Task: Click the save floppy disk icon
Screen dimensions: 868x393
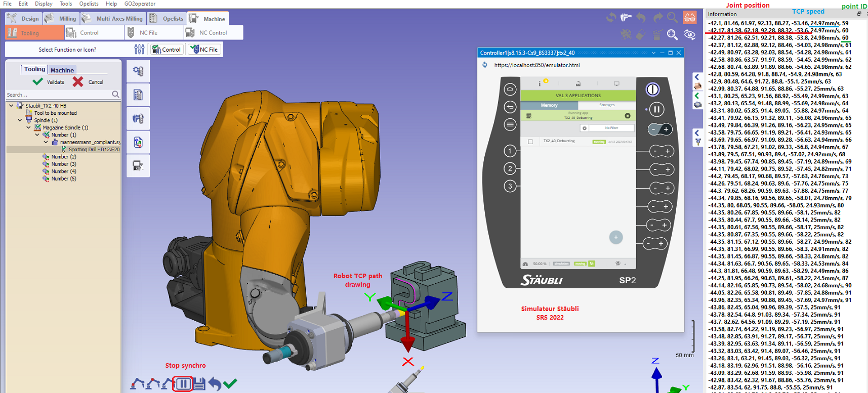Action: pos(199,384)
